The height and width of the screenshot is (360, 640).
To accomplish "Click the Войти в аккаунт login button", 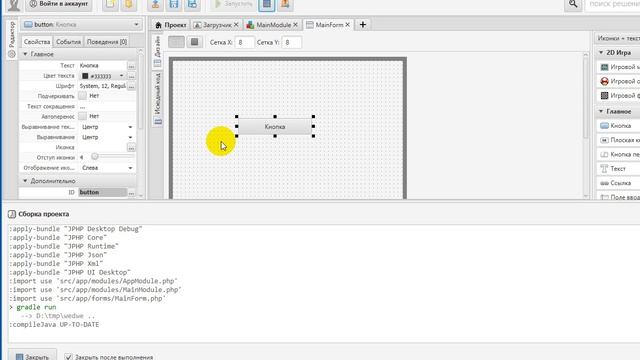I will tap(59, 4).
